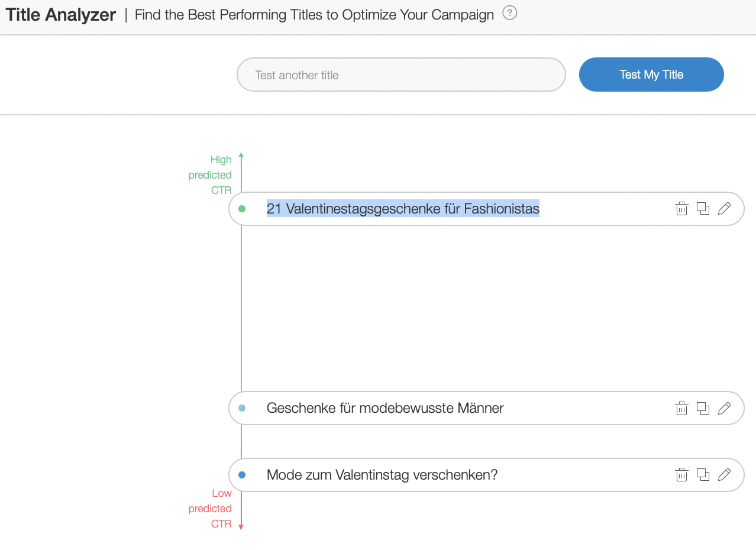Image resolution: width=756 pixels, height=550 pixels.
Task: Click the '21 Valentinestagsgeschenke für Fashionistas' title text
Action: 403,209
